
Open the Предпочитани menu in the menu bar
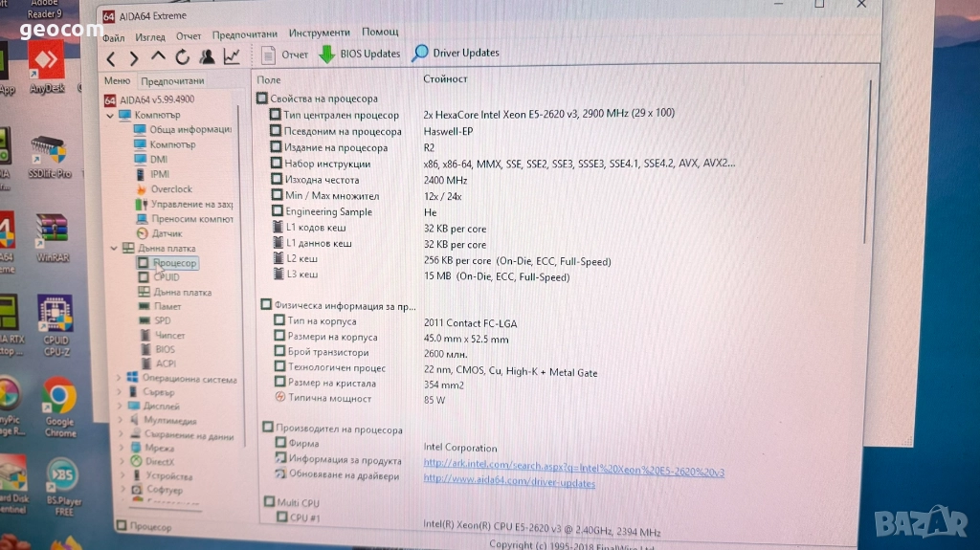[244, 34]
